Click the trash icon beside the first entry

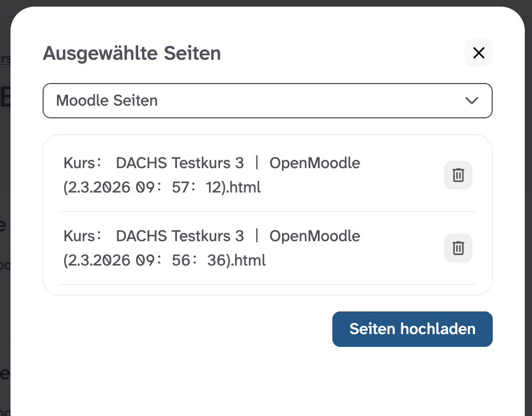pyautogui.click(x=458, y=175)
